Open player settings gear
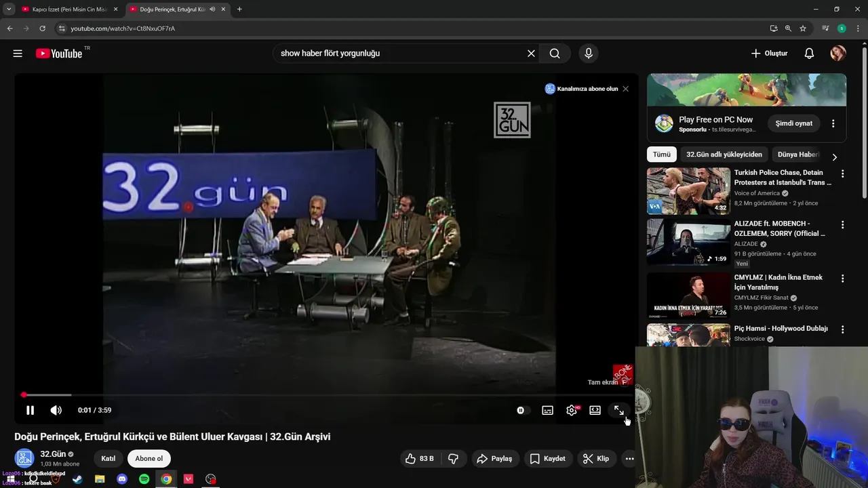 coord(572,410)
